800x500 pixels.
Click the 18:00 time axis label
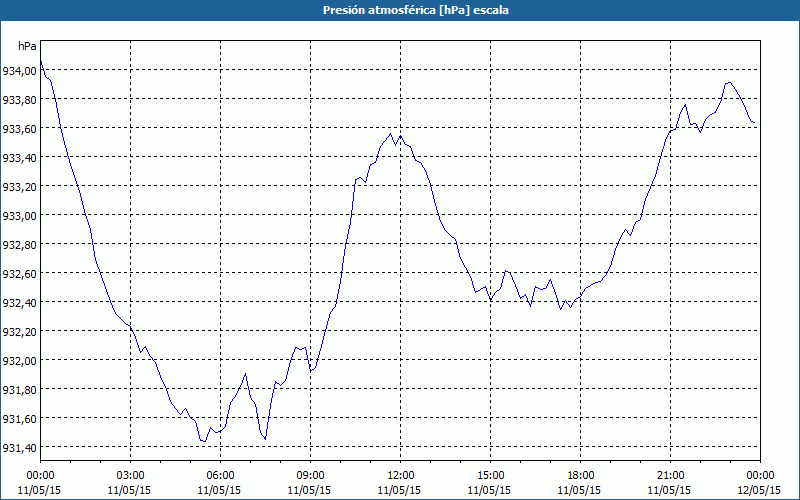coord(580,476)
